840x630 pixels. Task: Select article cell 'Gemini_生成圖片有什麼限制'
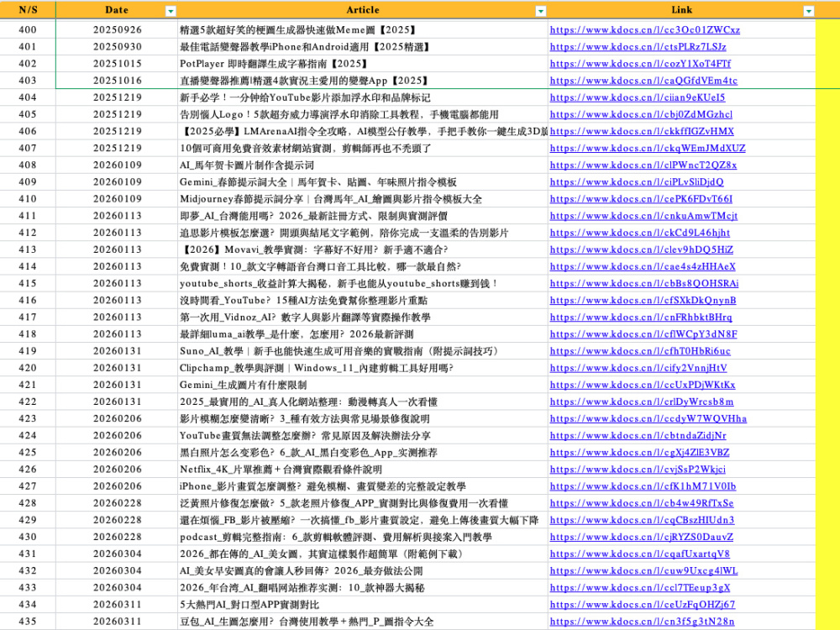pyautogui.click(x=363, y=386)
